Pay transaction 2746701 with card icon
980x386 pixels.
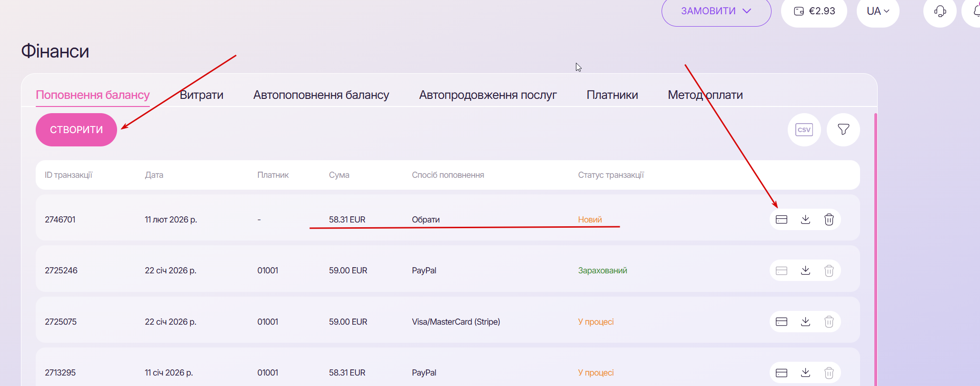coord(782,220)
